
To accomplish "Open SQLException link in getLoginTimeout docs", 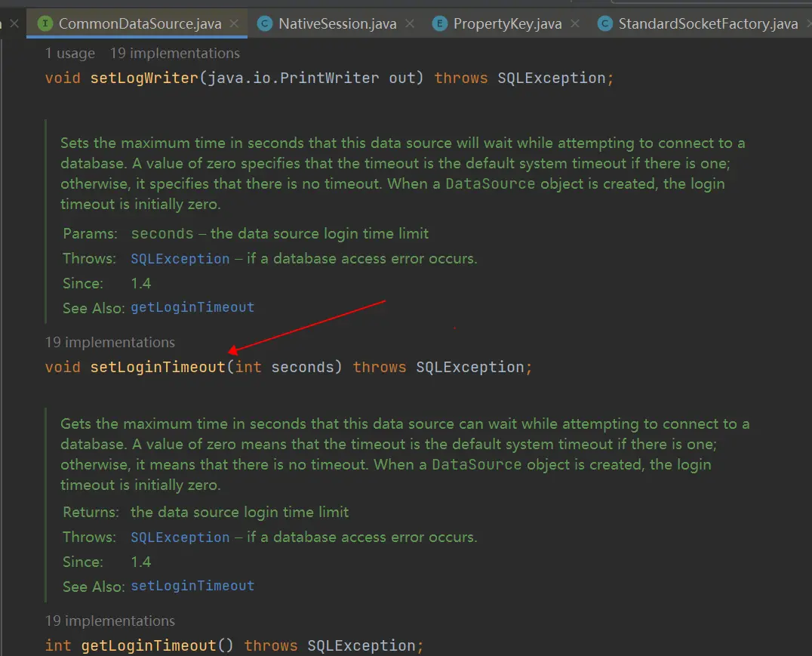I will click(180, 537).
